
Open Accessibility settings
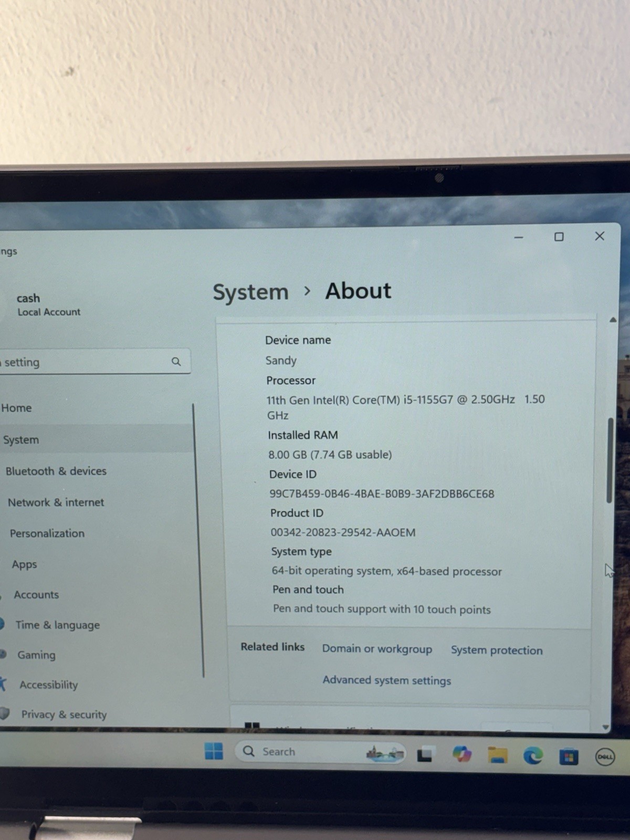click(x=48, y=685)
